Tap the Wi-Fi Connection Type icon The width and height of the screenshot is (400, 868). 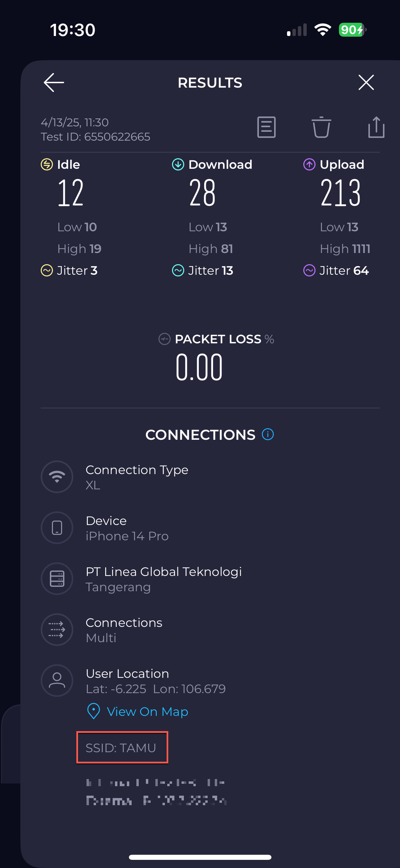[57, 477]
